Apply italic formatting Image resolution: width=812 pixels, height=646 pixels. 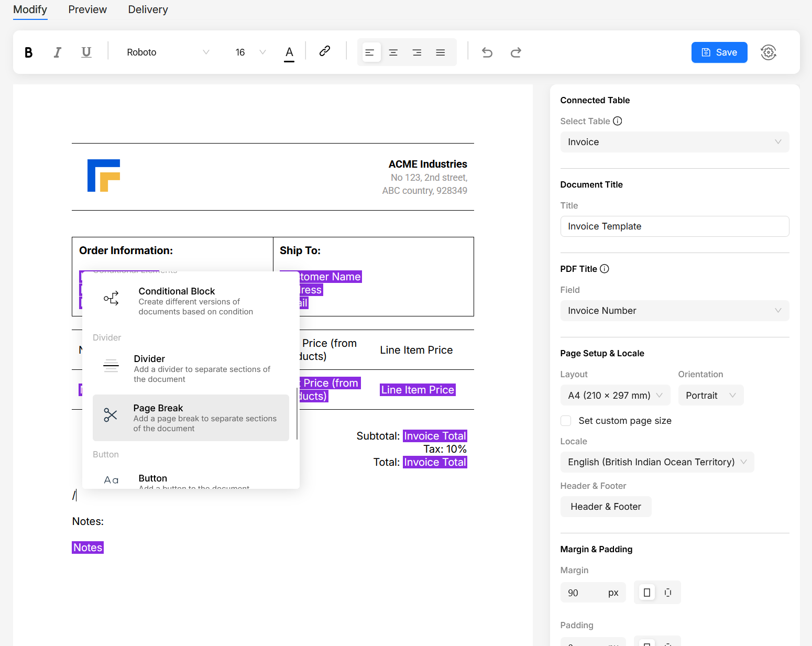[x=58, y=52]
